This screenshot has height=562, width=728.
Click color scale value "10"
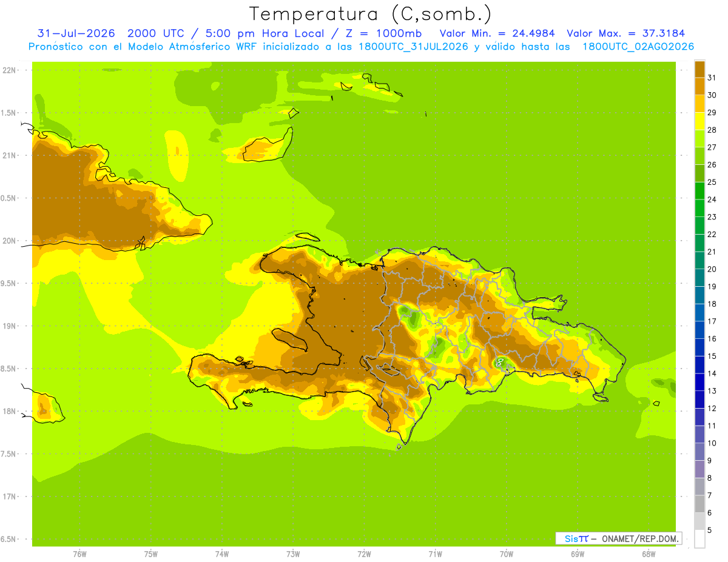click(712, 443)
